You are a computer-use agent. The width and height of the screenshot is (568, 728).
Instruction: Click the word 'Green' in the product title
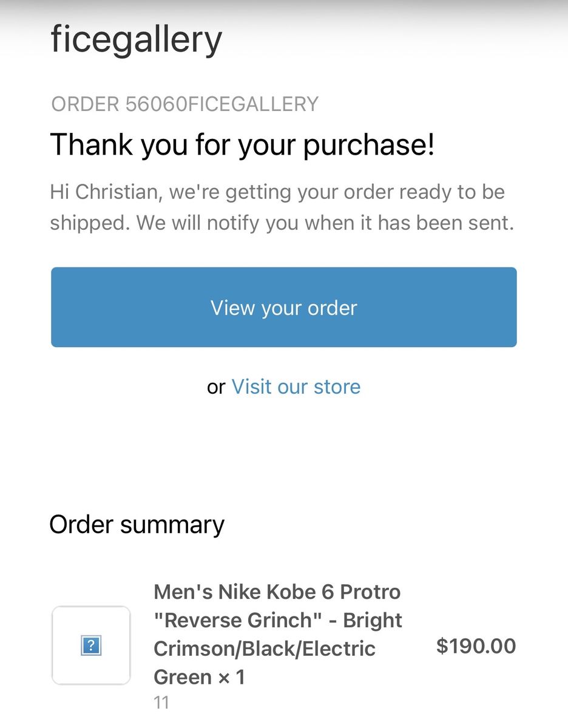(182, 676)
